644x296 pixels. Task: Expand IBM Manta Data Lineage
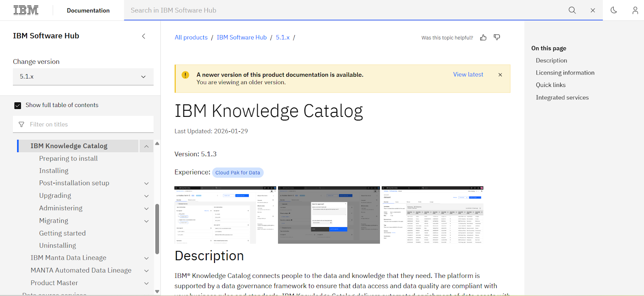[x=147, y=258]
